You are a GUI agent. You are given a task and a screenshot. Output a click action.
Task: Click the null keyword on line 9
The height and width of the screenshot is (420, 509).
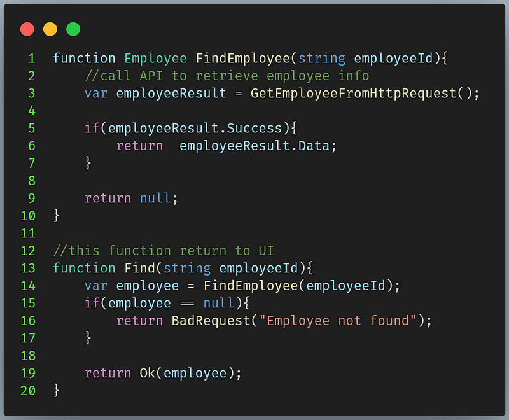(155, 199)
